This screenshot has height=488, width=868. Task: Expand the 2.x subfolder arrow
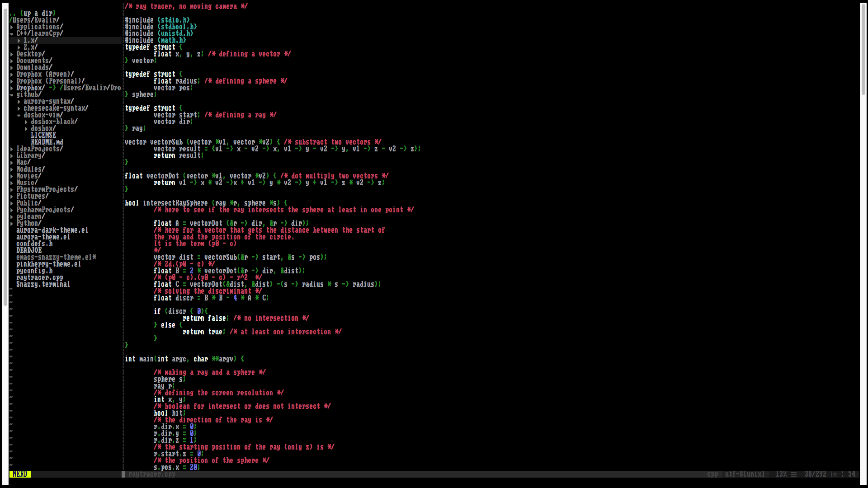tap(19, 47)
